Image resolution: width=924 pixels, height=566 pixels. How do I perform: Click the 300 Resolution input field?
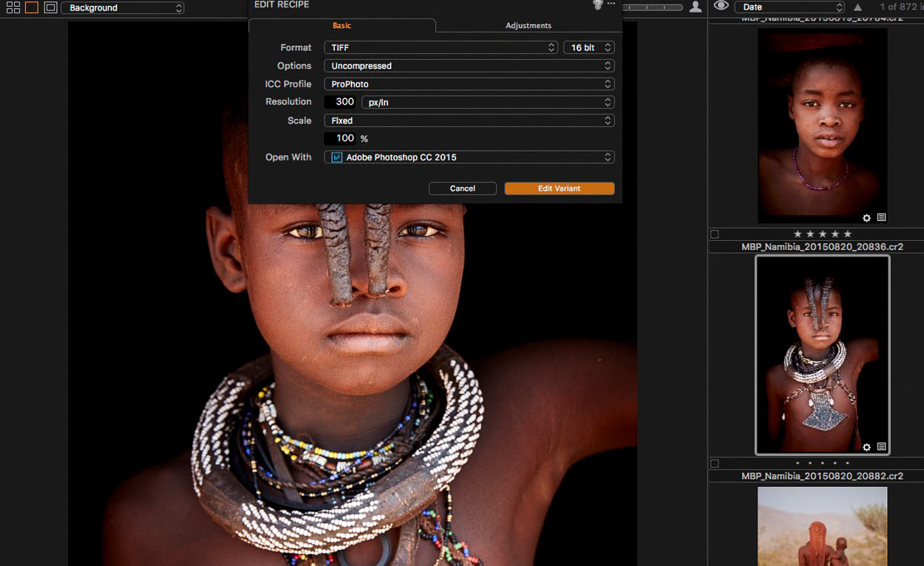339,101
